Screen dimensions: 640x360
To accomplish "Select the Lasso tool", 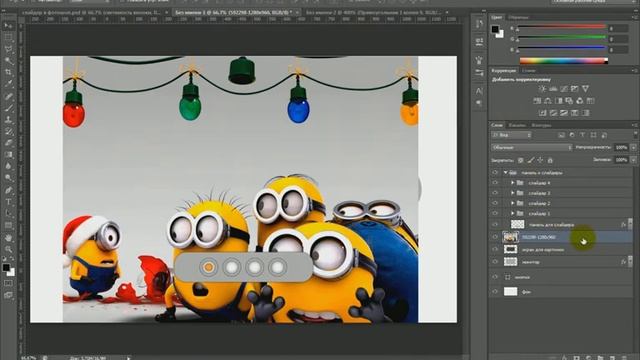I will click(x=8, y=49).
